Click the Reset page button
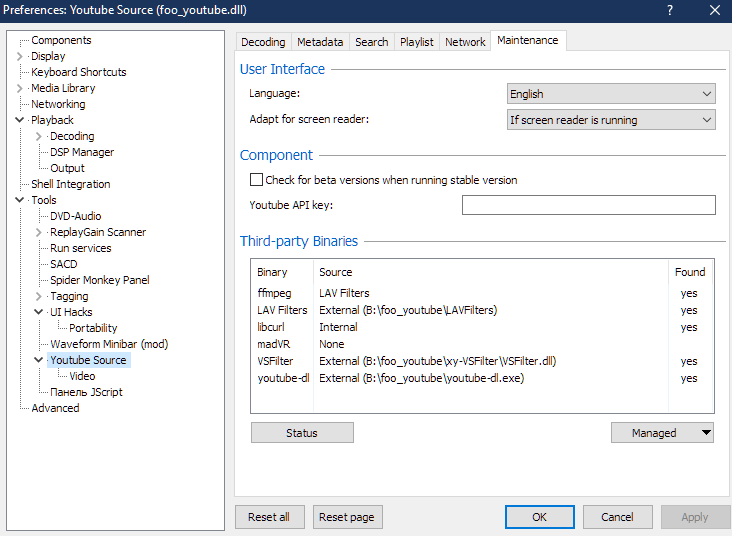The image size is (732, 536). 348,517
